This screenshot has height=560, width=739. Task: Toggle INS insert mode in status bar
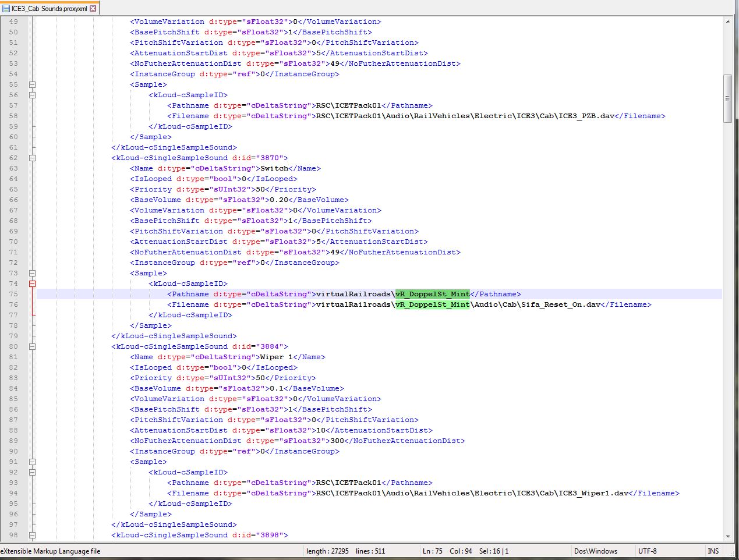click(713, 551)
